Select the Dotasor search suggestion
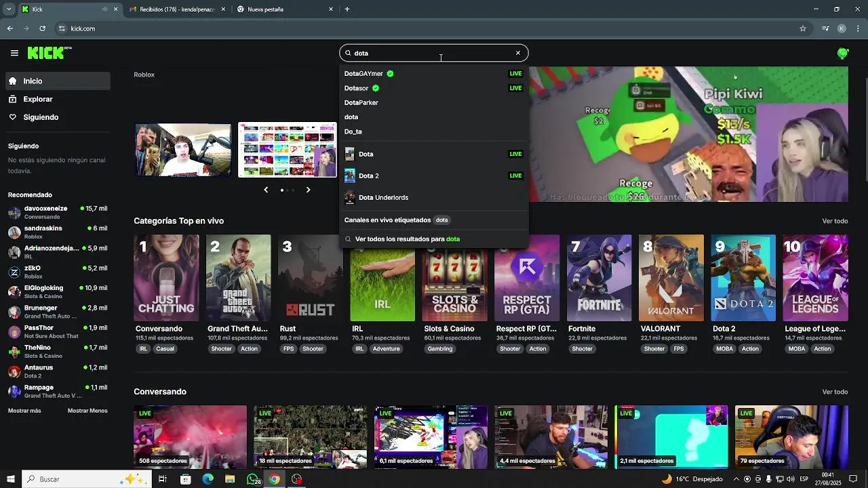This screenshot has width=868, height=488. coord(433,88)
